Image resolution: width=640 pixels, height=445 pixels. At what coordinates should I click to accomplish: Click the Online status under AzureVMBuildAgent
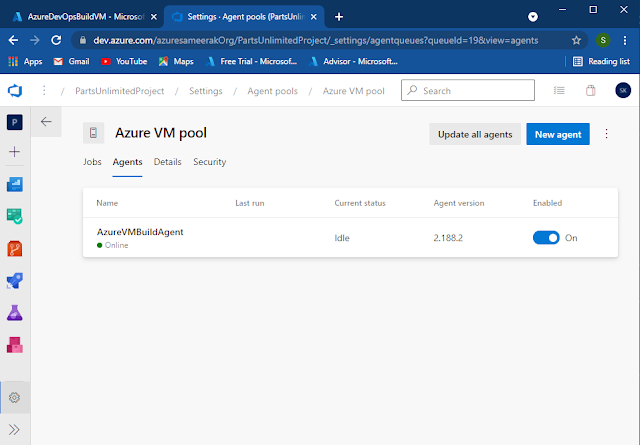click(113, 245)
